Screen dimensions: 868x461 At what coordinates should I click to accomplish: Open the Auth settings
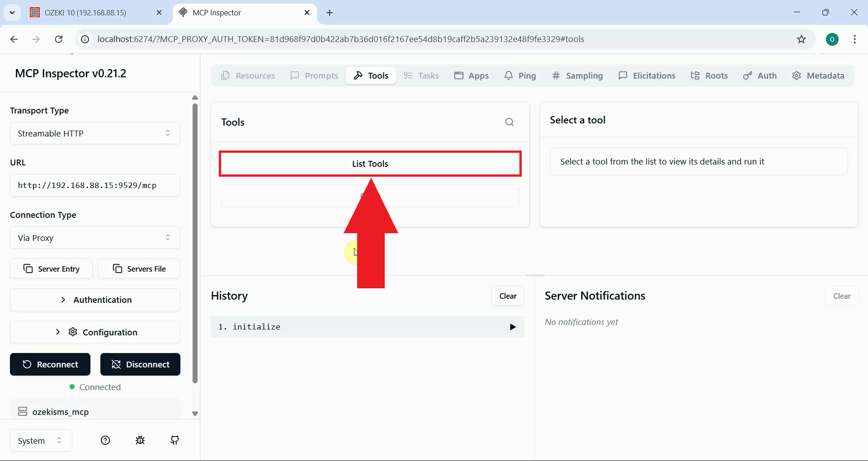pyautogui.click(x=759, y=75)
